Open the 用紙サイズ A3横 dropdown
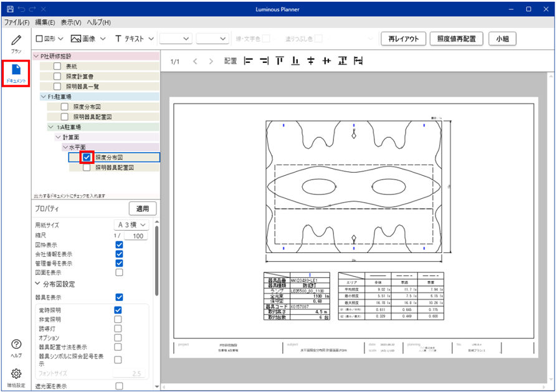 click(x=133, y=224)
